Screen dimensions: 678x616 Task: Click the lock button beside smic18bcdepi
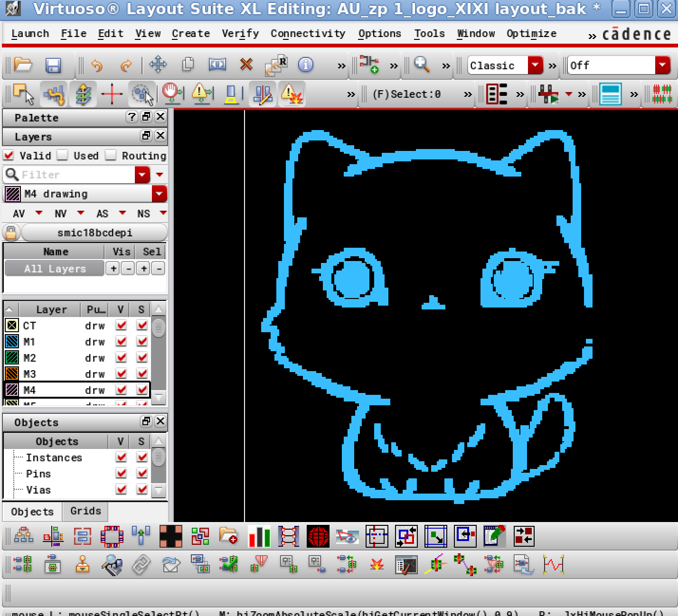[11, 233]
